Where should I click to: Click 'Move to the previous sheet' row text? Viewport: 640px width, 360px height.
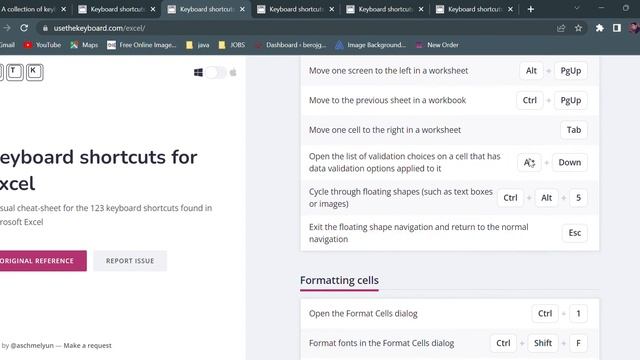click(x=387, y=100)
